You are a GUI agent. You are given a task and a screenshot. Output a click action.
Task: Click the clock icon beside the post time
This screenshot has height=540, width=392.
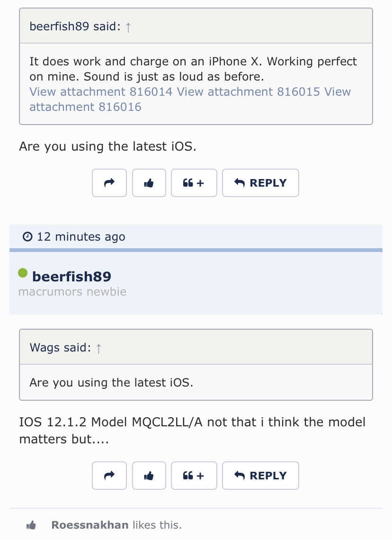[27, 236]
